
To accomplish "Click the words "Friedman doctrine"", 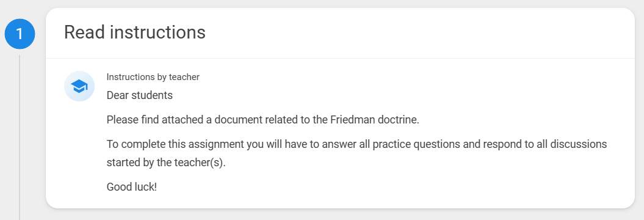I will (x=374, y=120).
